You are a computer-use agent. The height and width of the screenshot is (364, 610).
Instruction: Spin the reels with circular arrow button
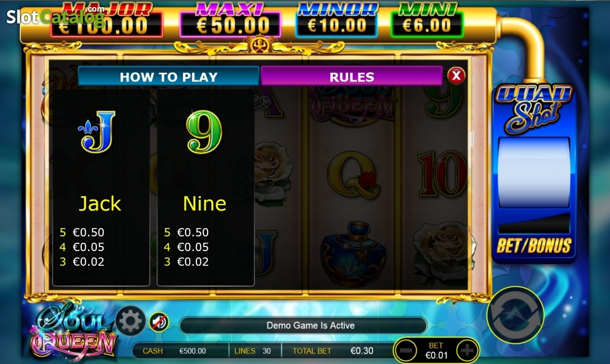tap(515, 315)
